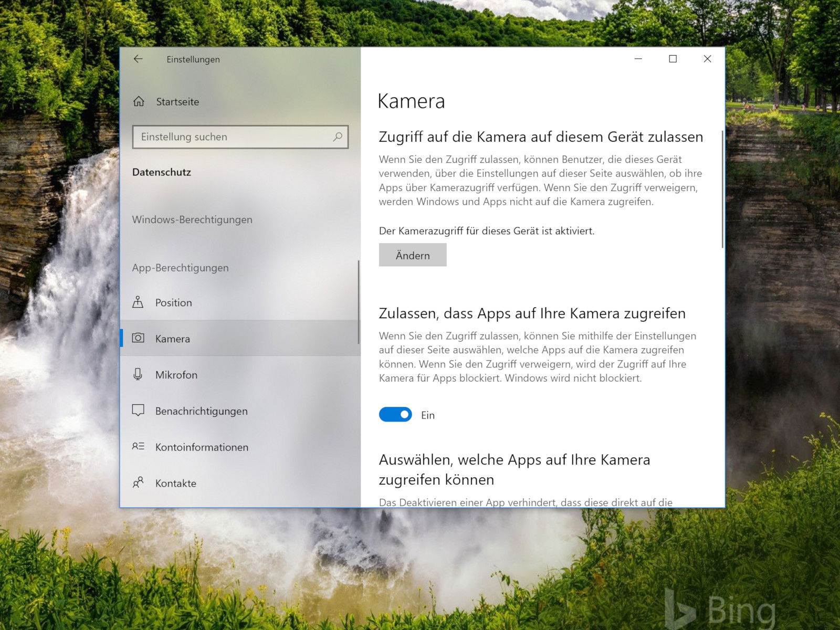This screenshot has width=840, height=630.
Task: Focus the Einstellung suchen search field
Action: (x=240, y=137)
